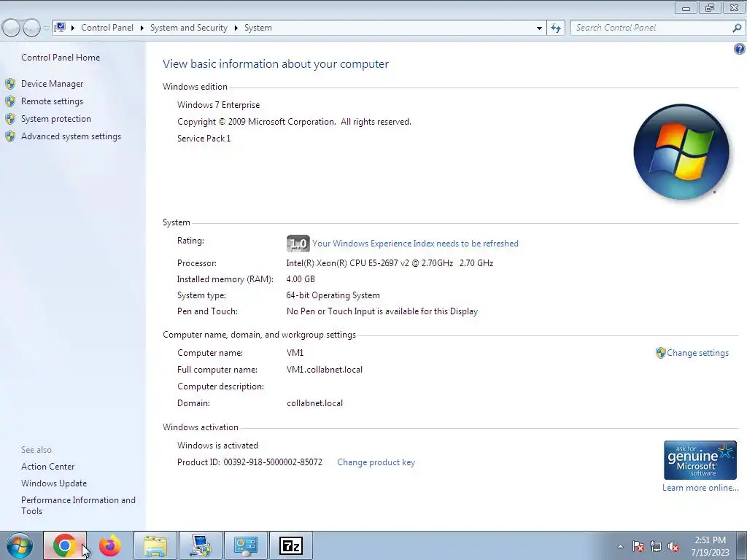Click the Windows is activated text
Screen dimensions: 747x560
point(217,446)
